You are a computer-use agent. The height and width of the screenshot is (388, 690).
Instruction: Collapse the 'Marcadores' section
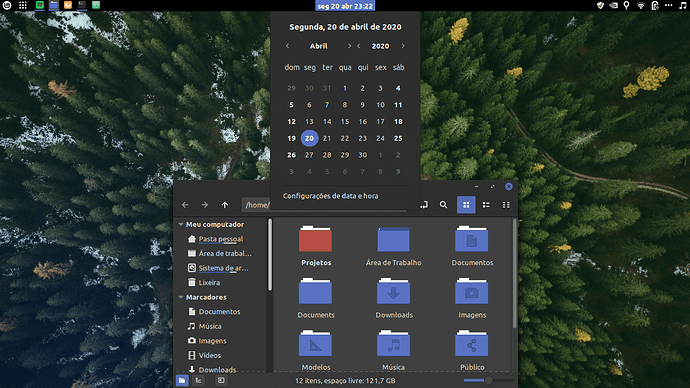(x=180, y=297)
